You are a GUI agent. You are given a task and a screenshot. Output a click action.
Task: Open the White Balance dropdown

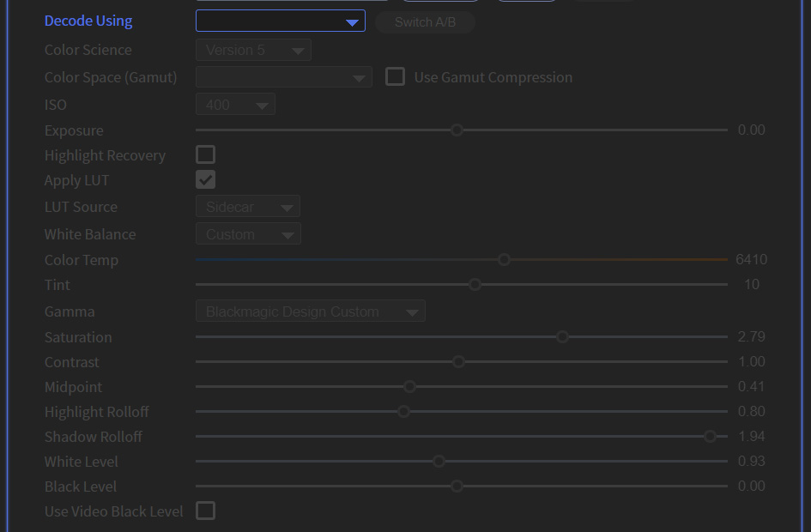point(248,233)
